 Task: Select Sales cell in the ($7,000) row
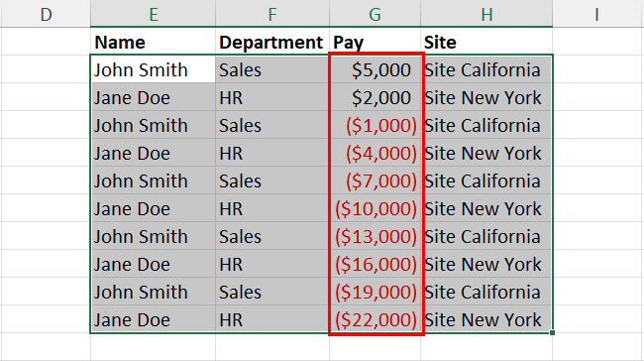pos(272,180)
